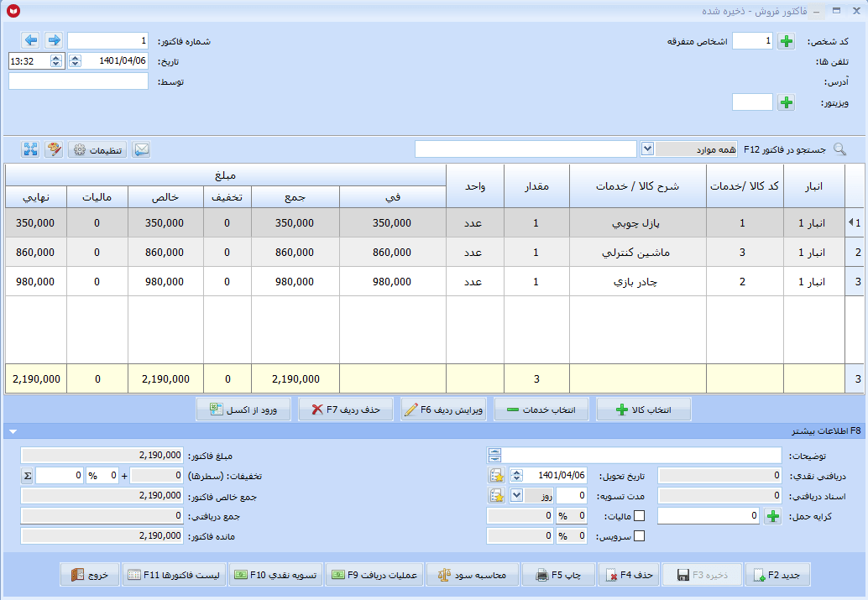Adjust the invoice date 1401/04/06 spinner
868x600 pixels.
click(x=76, y=61)
